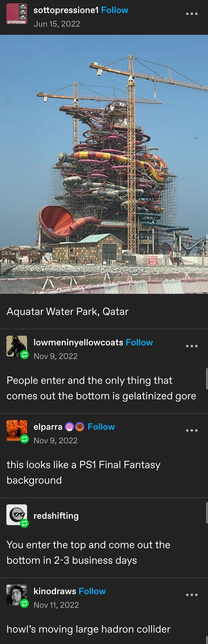Open the redshifting username link

click(x=56, y=516)
